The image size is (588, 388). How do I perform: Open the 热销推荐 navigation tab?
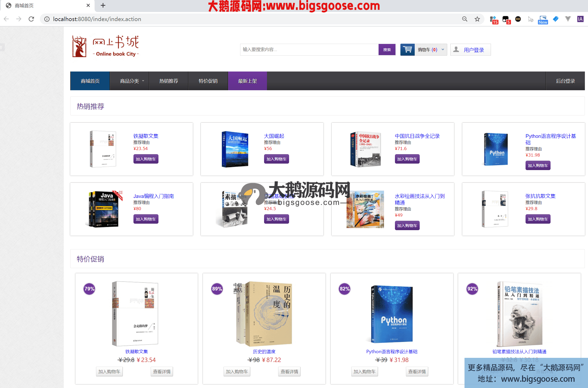pyautogui.click(x=169, y=81)
